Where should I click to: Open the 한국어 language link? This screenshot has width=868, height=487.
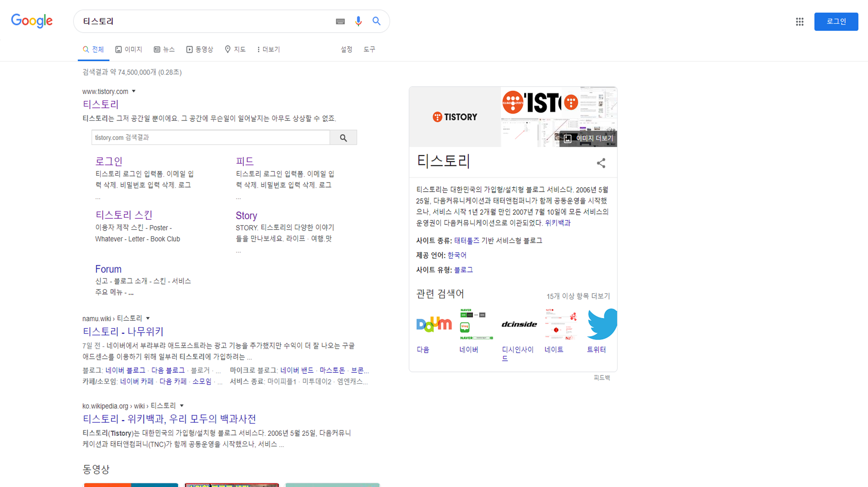point(457,255)
